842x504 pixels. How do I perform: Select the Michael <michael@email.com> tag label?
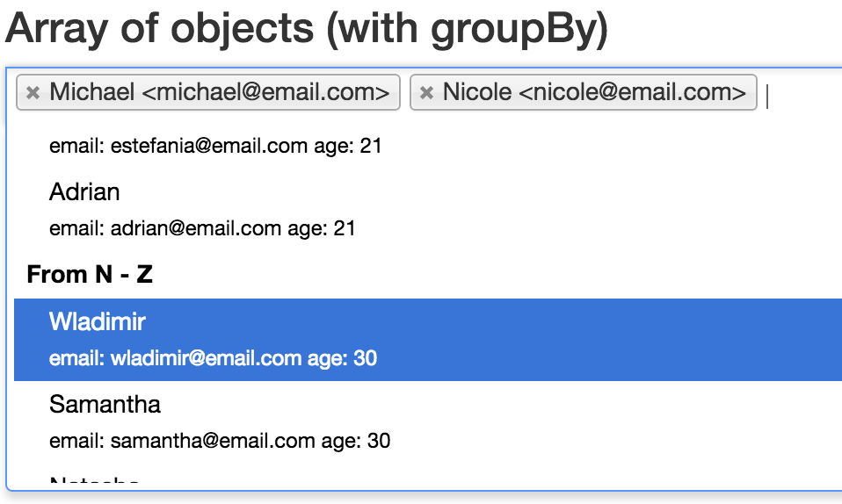(219, 92)
